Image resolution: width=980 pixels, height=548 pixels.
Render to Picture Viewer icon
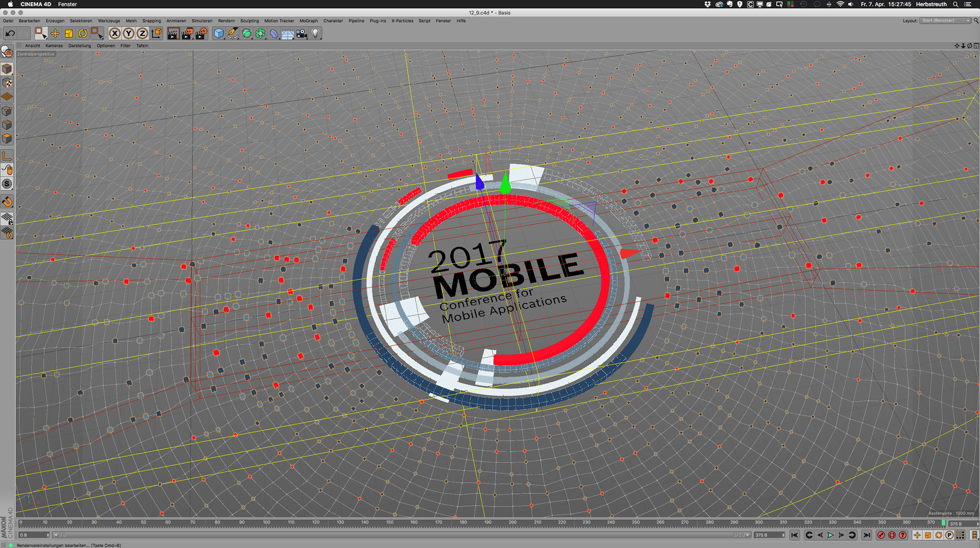[187, 34]
